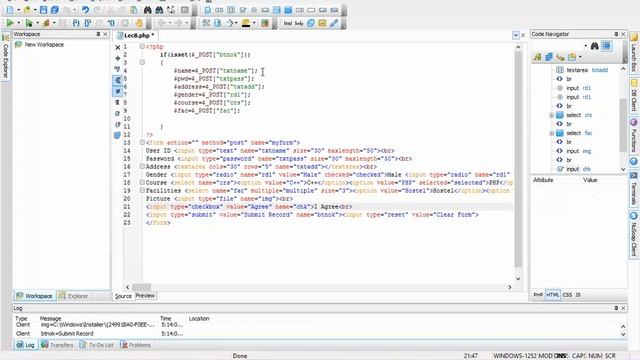Switch to the Explorer tab
Screen dimensions: 640x360
click(x=73, y=296)
